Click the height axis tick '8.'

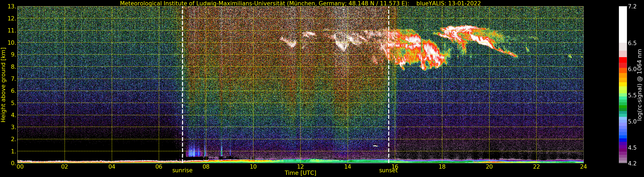click(x=14, y=67)
